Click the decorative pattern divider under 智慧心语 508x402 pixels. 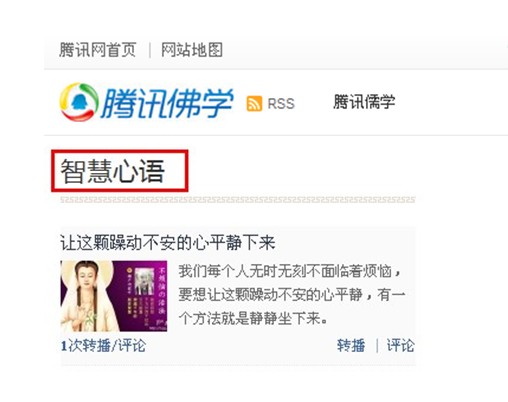coord(238,200)
